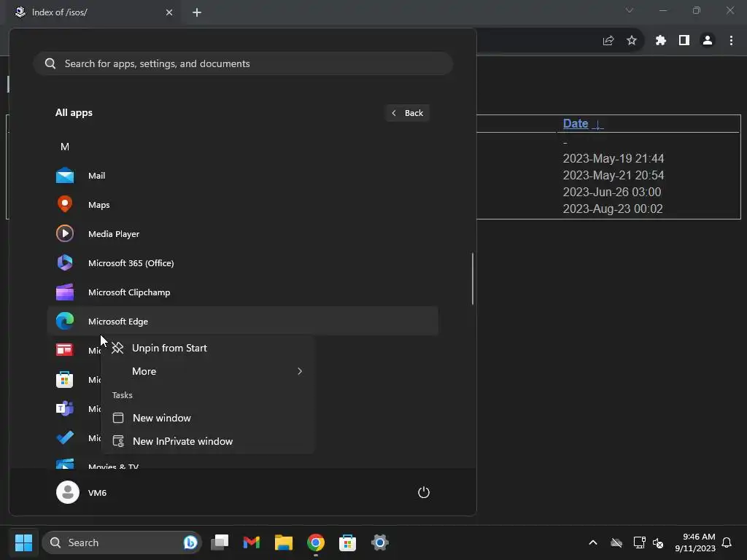Open the Mail app icon
The width and height of the screenshot is (747, 560).
tap(65, 176)
